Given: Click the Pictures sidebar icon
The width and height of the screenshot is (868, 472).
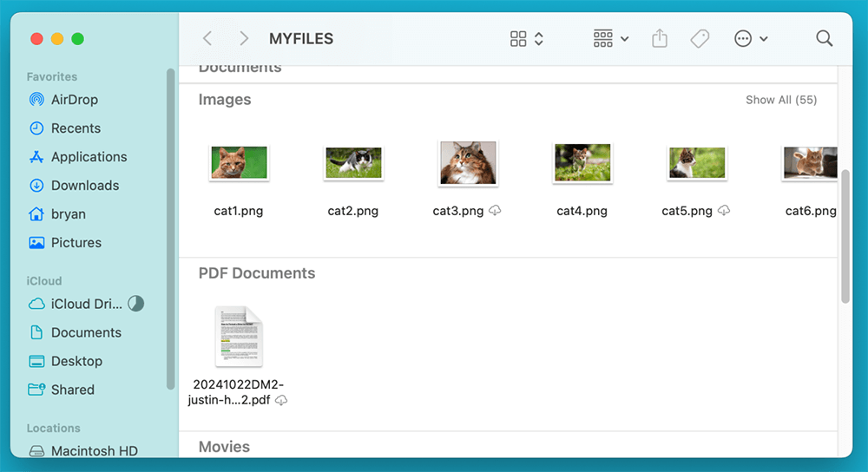Looking at the screenshot, I should coord(36,242).
